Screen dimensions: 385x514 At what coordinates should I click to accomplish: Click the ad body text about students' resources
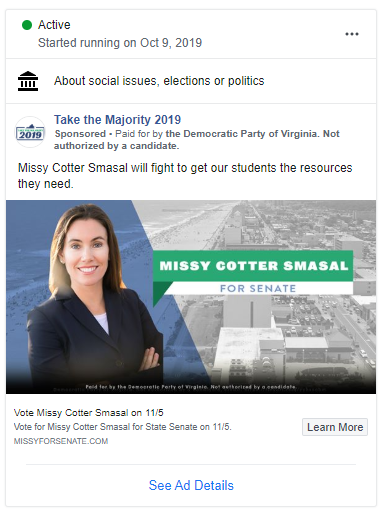coord(185,176)
